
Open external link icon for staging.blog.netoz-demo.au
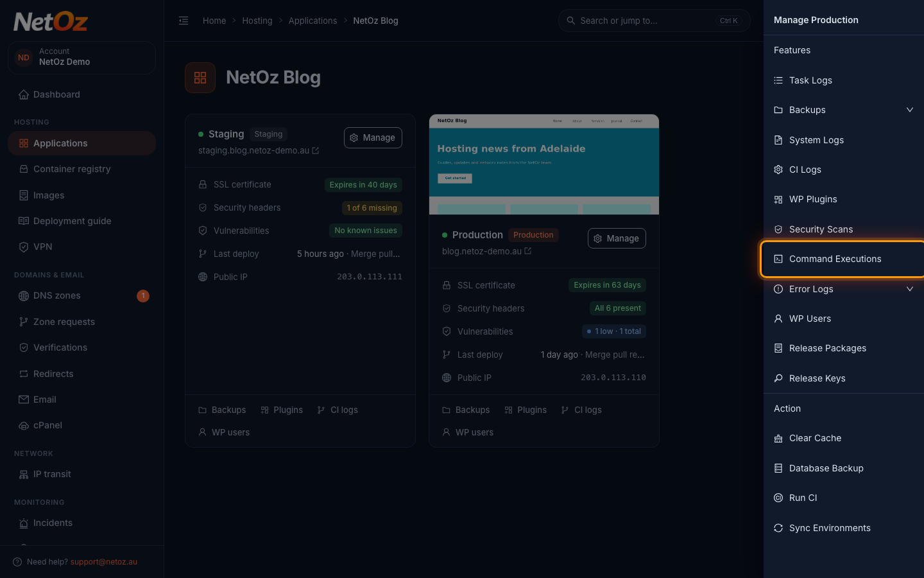point(316,151)
